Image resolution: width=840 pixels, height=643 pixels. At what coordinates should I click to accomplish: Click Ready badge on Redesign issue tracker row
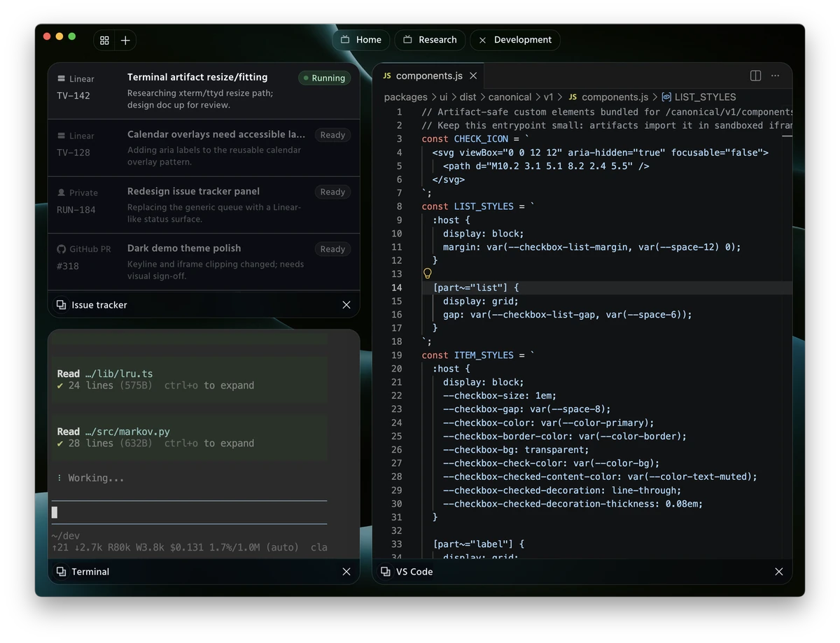click(332, 192)
